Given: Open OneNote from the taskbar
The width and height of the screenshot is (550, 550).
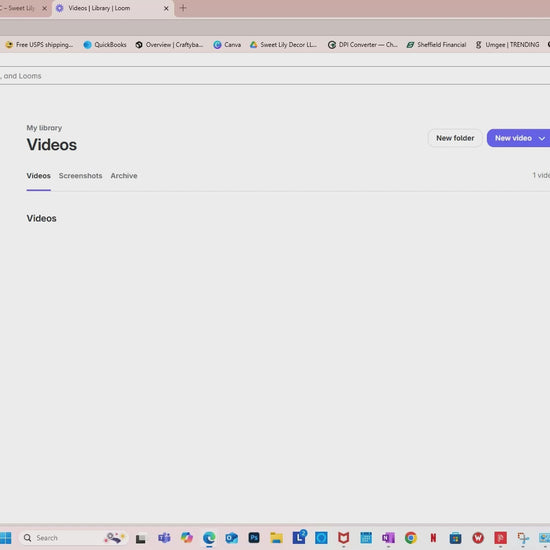Looking at the screenshot, I should (x=388, y=537).
